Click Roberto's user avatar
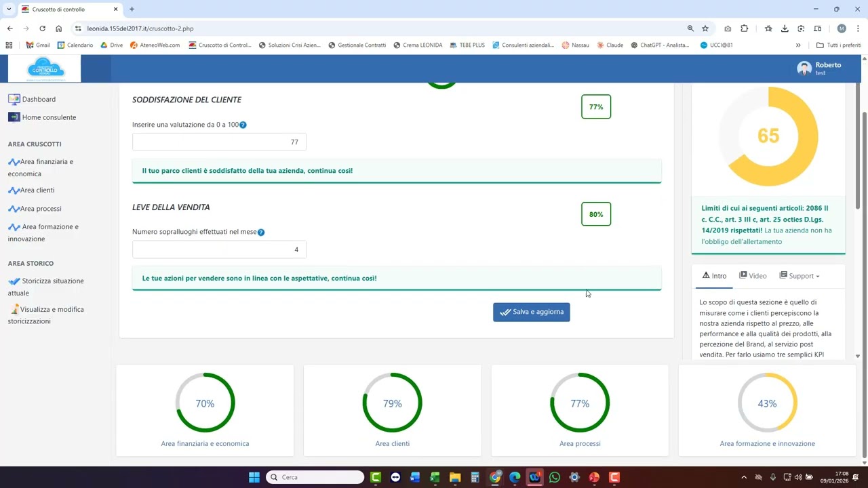 coord(804,68)
